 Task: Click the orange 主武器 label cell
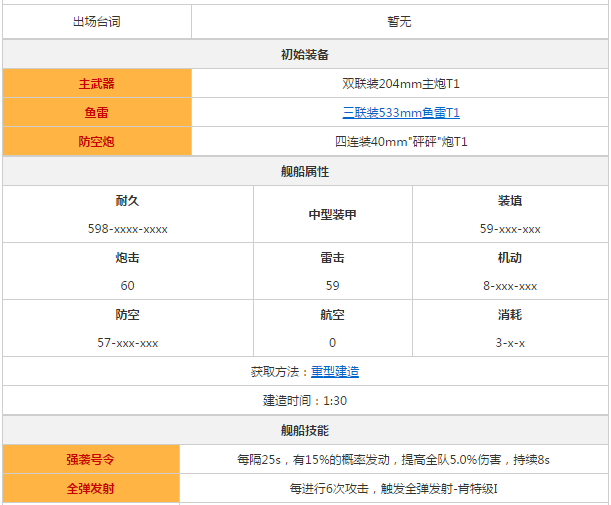pyautogui.click(x=97, y=84)
